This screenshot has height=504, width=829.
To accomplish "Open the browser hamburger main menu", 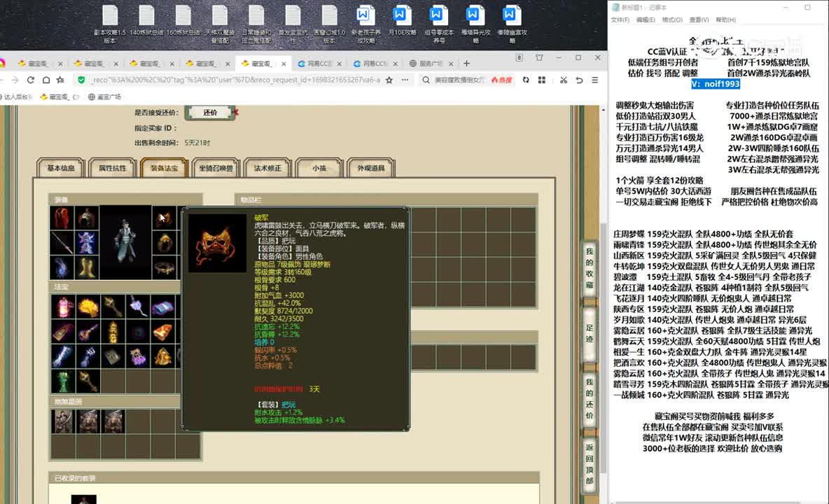I will click(x=594, y=80).
